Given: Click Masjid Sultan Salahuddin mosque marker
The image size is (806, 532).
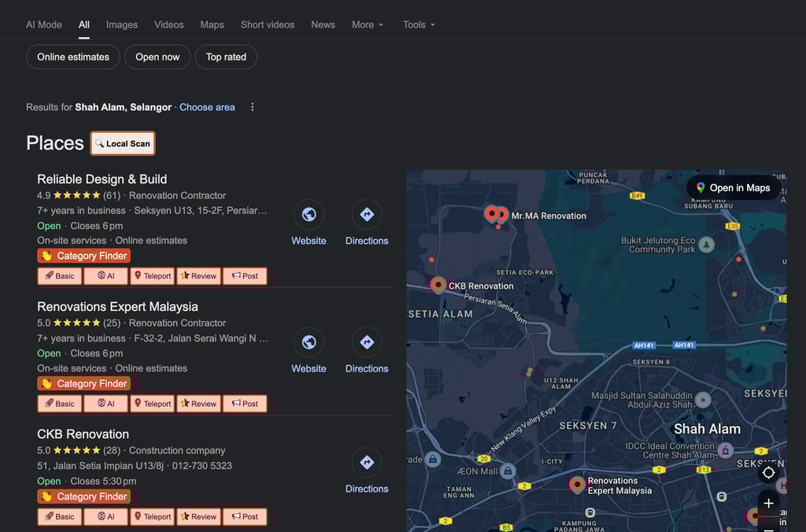Looking at the screenshot, I should 703,399.
